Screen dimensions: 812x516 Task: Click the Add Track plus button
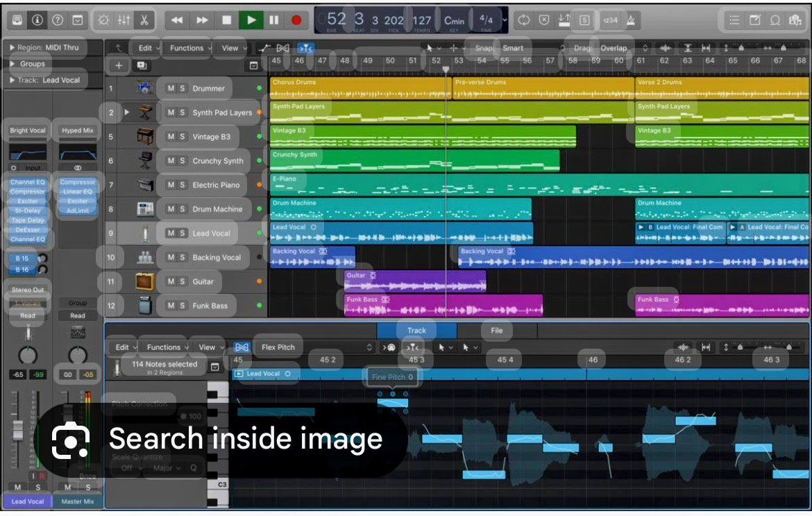pyautogui.click(x=119, y=66)
